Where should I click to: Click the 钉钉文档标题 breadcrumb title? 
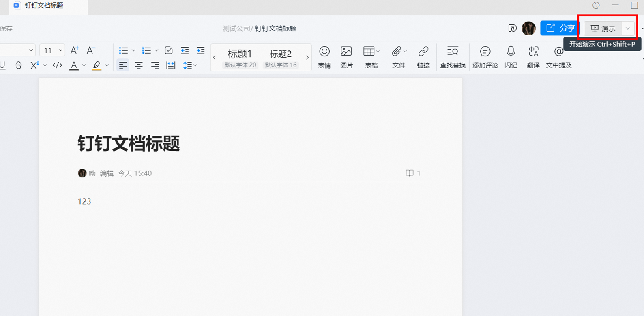point(276,28)
